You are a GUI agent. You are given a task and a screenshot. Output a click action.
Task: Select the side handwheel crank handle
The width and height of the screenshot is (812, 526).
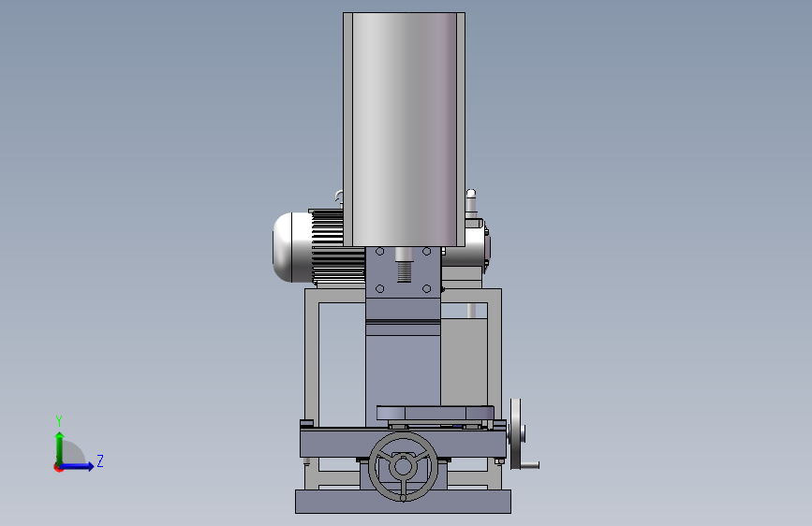530,465
